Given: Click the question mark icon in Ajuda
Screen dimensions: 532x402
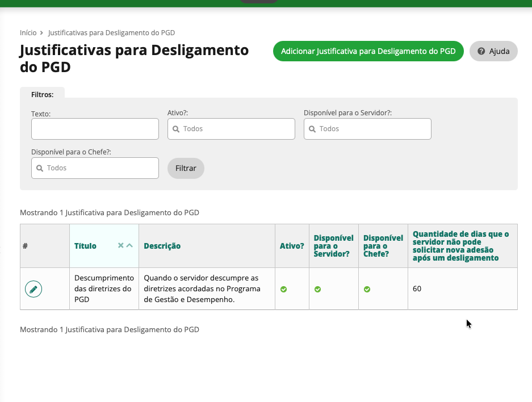Looking at the screenshot, I should point(481,51).
